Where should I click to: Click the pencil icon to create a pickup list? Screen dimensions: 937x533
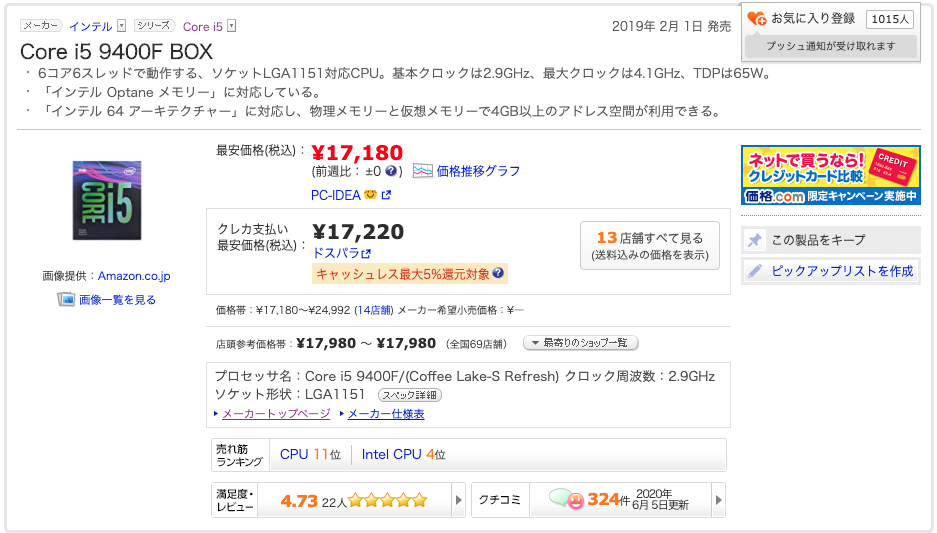point(755,271)
